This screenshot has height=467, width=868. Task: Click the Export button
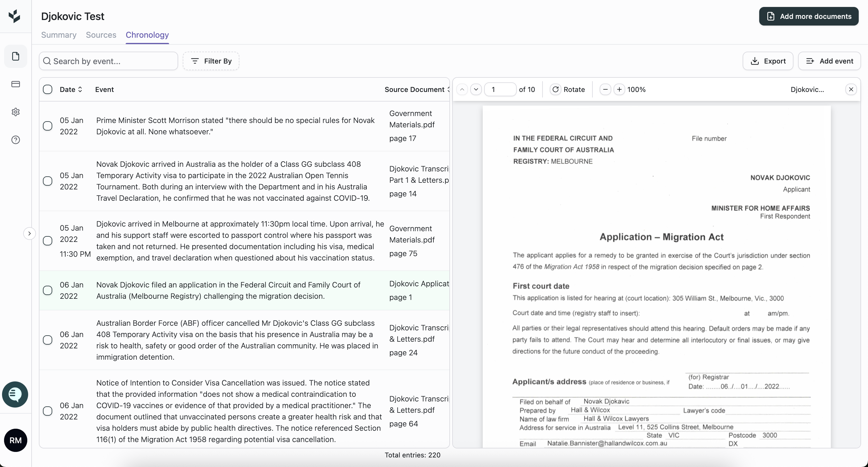(768, 61)
